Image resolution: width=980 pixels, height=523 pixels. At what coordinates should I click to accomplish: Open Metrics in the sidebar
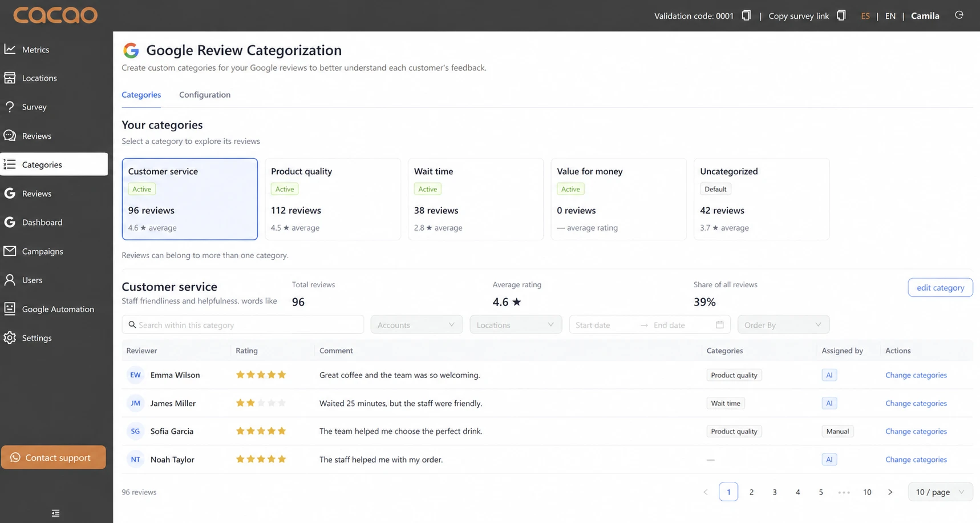coord(54,49)
